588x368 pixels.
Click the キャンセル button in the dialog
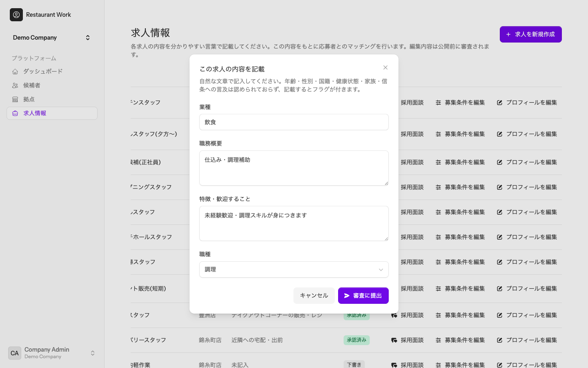pos(314,296)
